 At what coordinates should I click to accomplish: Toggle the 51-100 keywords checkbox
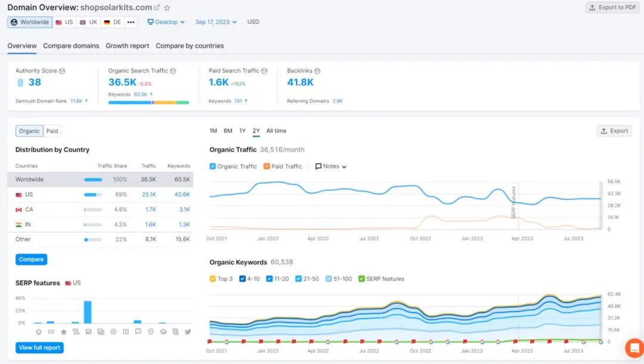[x=329, y=279]
